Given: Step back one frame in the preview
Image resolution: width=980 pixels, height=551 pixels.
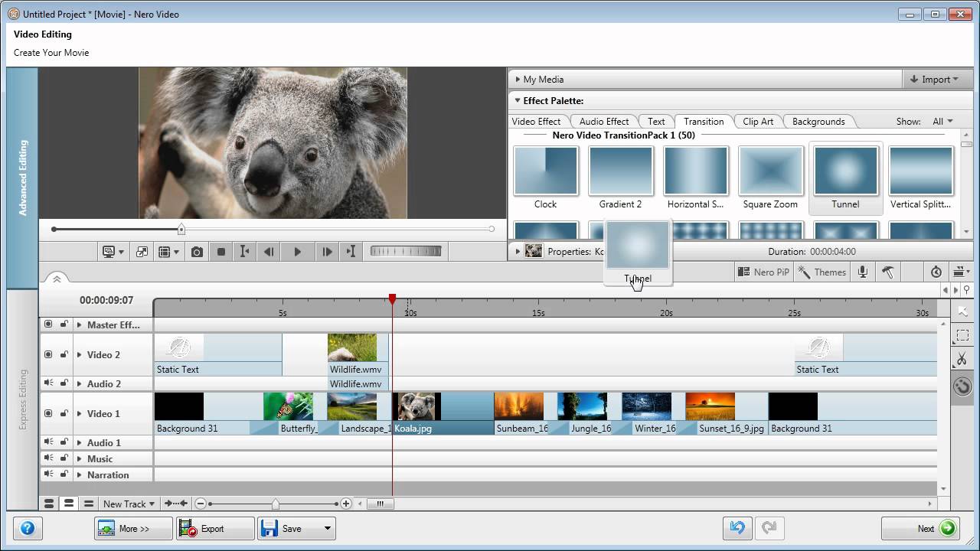Looking at the screenshot, I should pyautogui.click(x=269, y=252).
